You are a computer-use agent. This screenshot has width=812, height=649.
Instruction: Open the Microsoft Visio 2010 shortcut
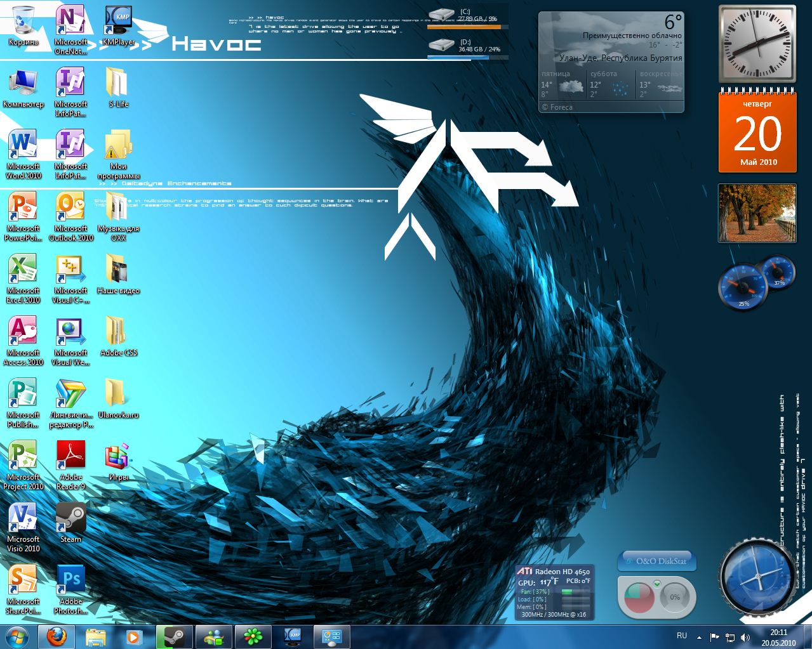[23, 518]
